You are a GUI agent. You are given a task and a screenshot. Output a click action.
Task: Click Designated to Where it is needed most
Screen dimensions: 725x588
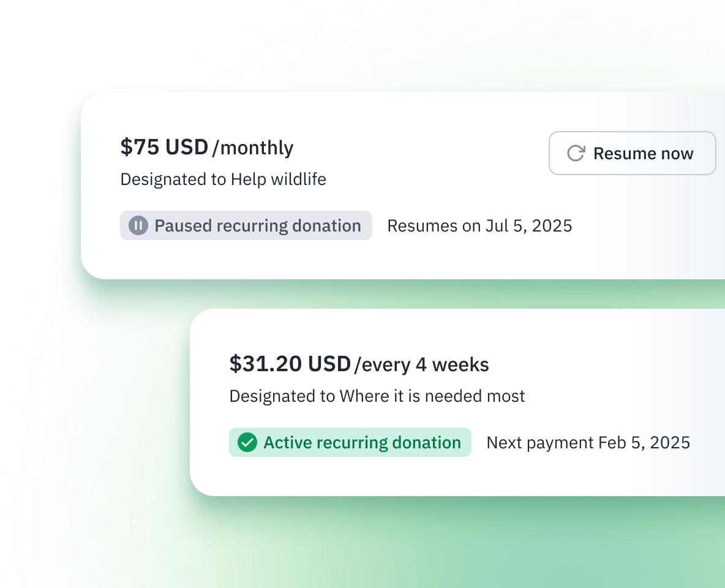(377, 396)
